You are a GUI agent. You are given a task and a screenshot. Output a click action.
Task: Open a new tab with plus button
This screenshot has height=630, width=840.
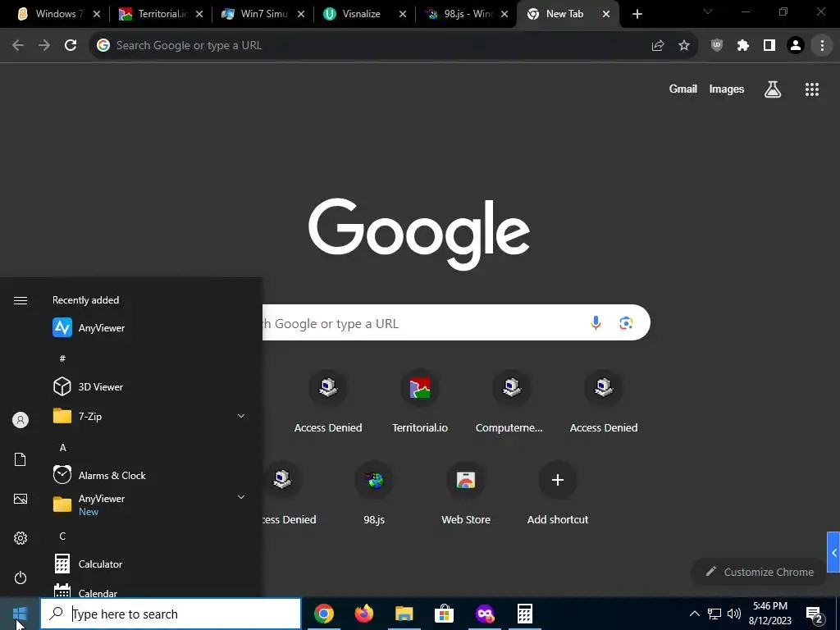(x=637, y=14)
